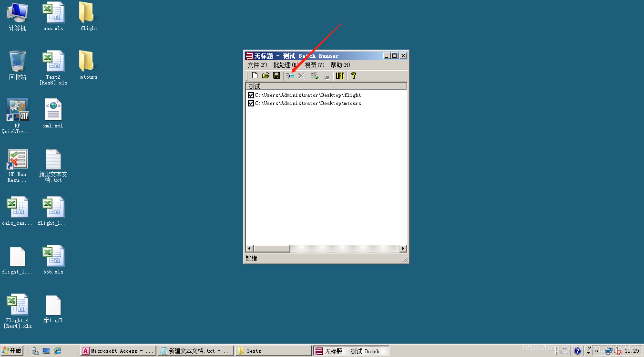Click the Internet Explorer quick launch icon
The image size is (644, 357).
click(58, 351)
